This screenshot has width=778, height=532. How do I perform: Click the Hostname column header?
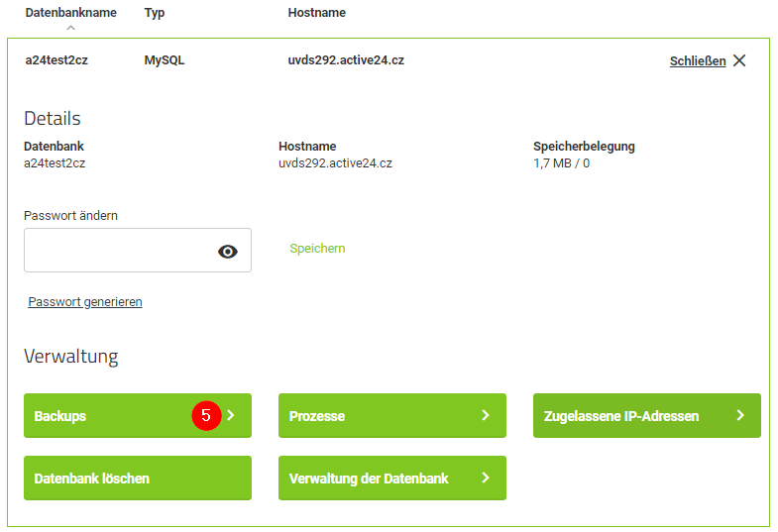click(316, 13)
